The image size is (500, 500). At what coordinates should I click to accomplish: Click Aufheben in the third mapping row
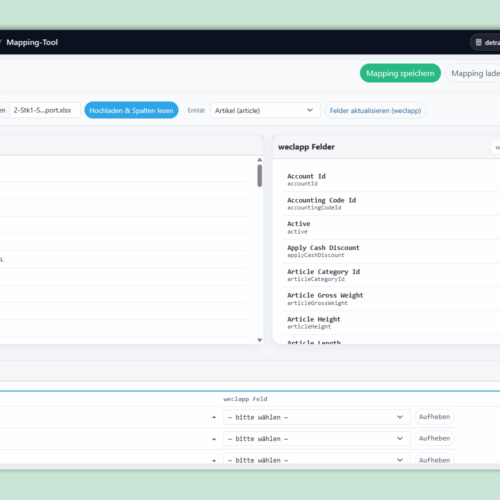[434, 459]
